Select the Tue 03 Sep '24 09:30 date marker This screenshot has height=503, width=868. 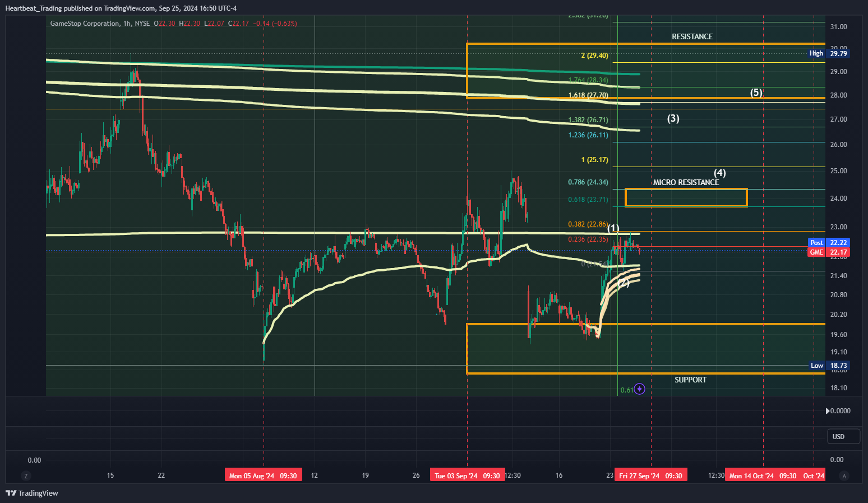467,476
